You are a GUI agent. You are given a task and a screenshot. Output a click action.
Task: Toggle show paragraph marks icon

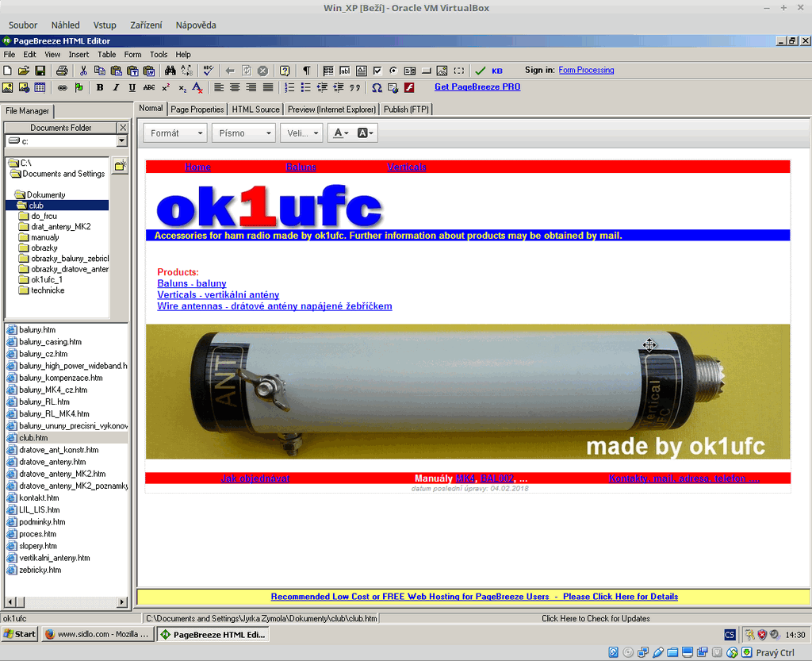pos(307,71)
